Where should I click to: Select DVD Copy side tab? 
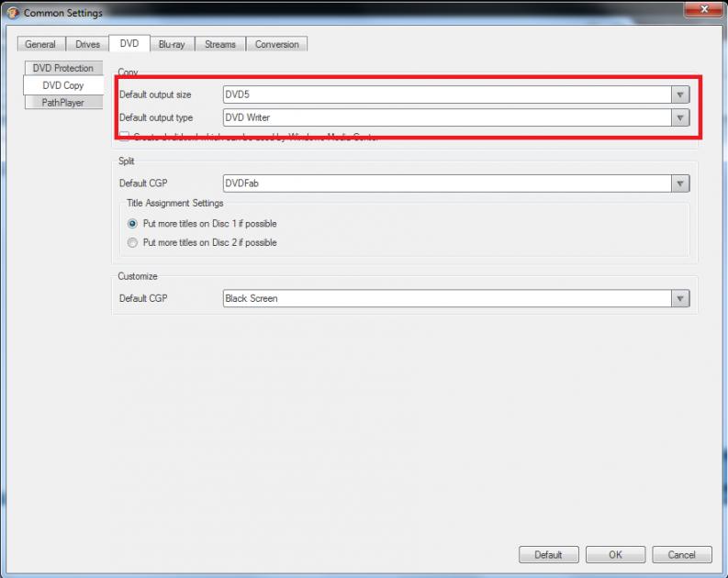[x=63, y=85]
